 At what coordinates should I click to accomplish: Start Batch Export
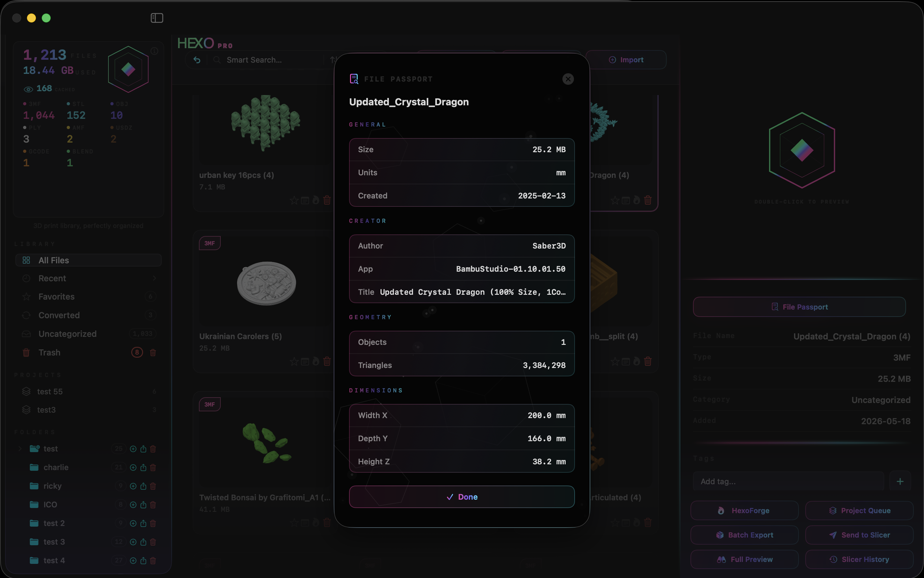click(x=744, y=535)
